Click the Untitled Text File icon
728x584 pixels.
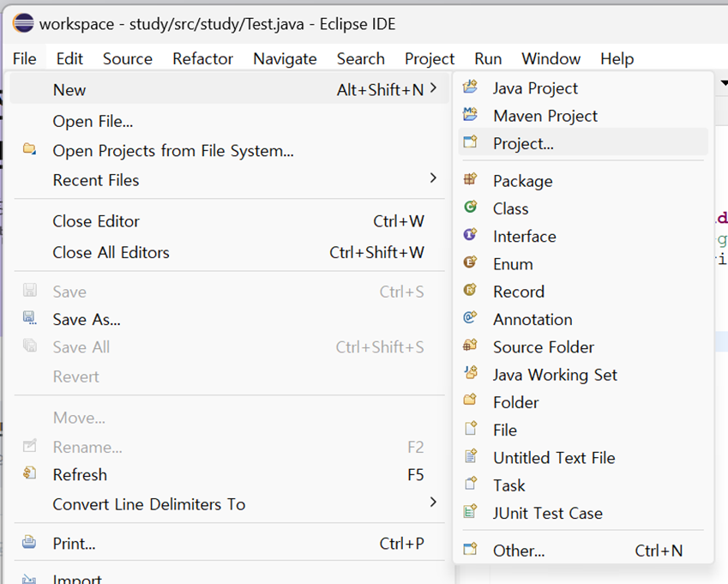point(470,456)
